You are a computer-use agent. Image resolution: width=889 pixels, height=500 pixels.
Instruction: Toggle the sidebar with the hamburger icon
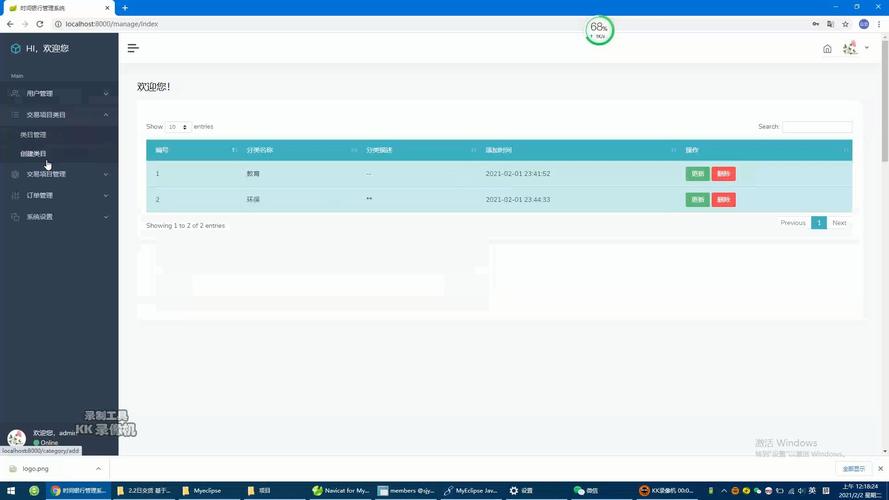pos(133,48)
